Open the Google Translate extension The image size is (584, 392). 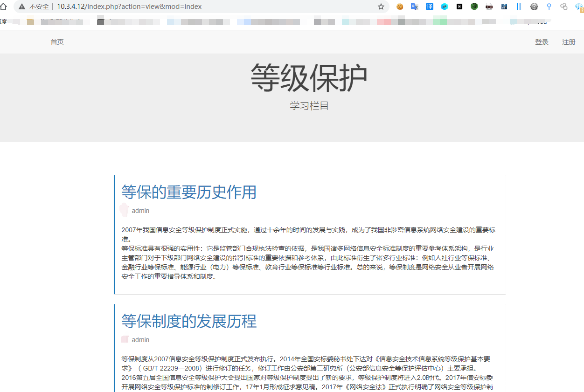414,7
